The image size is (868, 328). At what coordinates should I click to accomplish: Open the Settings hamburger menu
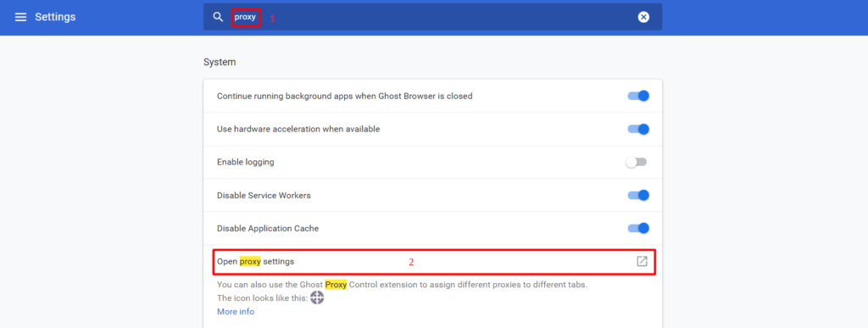tap(20, 17)
